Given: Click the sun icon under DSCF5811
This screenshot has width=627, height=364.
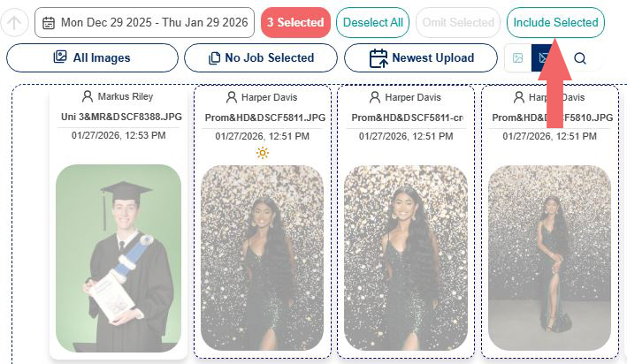Looking at the screenshot, I should coord(263,153).
